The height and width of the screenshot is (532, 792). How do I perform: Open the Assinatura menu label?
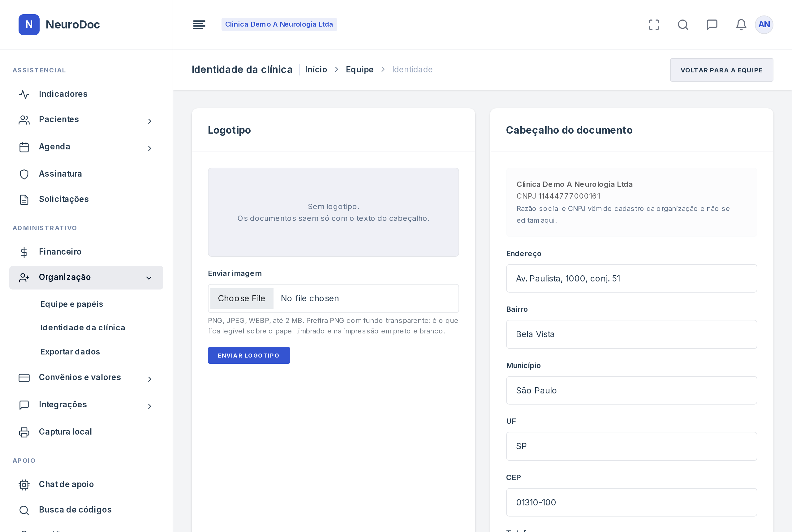(x=60, y=174)
